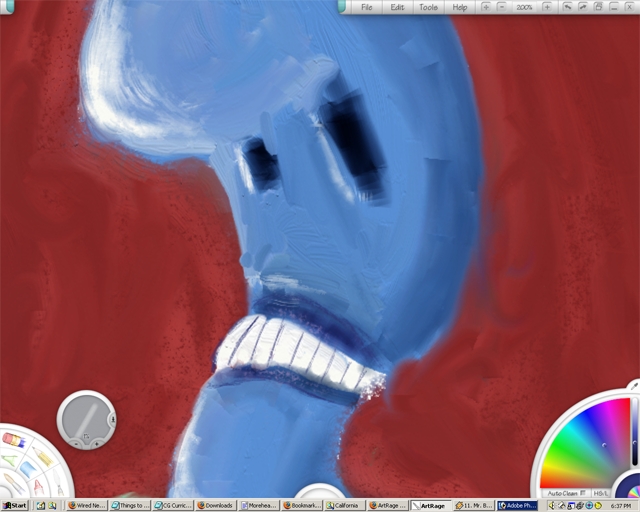The image size is (640, 512).
Task: Select the blue chalk tool
Action: point(28,469)
